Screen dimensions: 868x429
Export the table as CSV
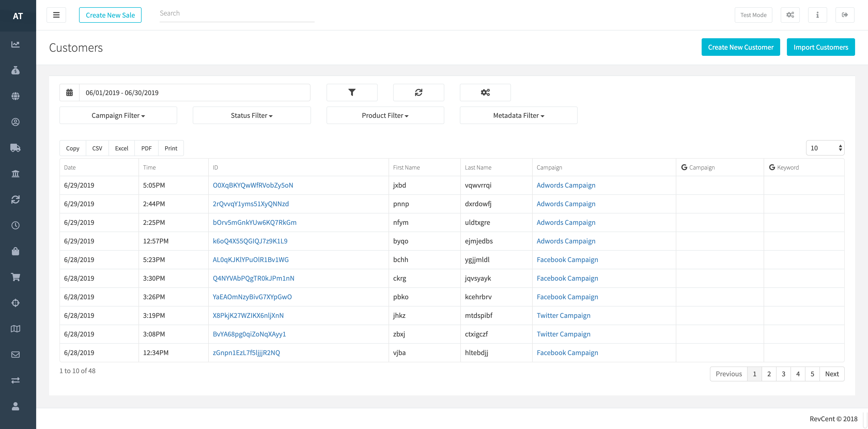point(97,148)
